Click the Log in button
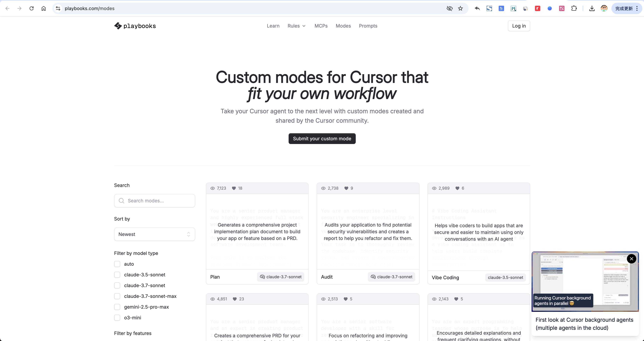644x341 pixels. point(519,26)
